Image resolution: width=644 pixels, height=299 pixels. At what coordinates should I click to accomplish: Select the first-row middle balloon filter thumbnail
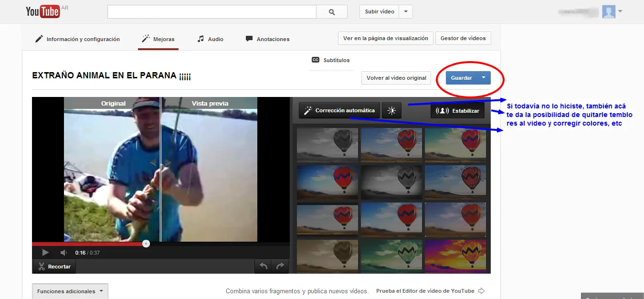[x=391, y=145]
